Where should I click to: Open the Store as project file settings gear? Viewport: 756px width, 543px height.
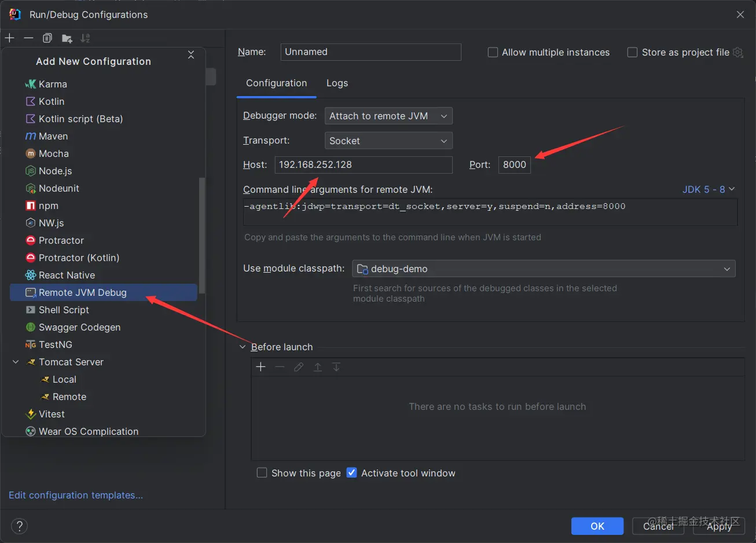point(737,52)
